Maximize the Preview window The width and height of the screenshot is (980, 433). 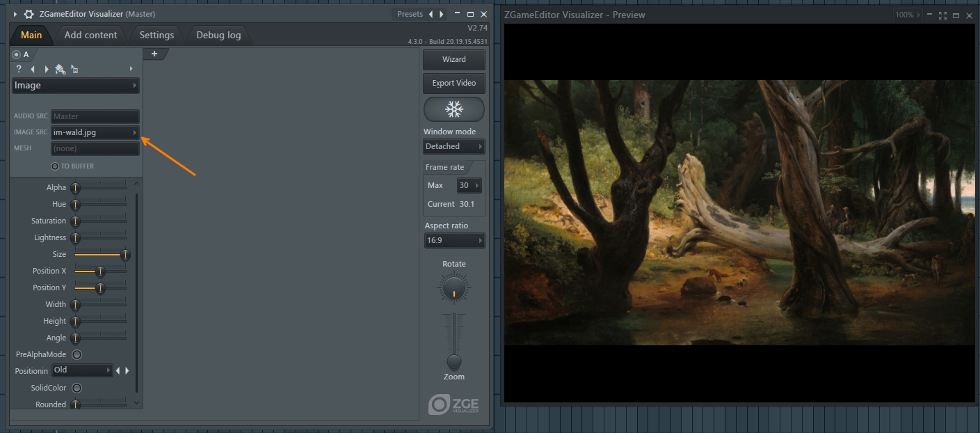(x=956, y=15)
